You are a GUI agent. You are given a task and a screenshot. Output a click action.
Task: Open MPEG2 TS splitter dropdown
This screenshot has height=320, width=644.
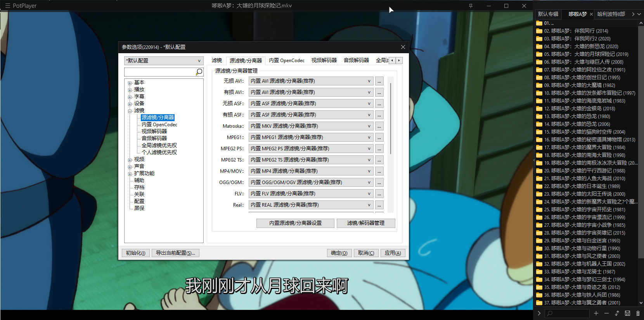[311, 160]
